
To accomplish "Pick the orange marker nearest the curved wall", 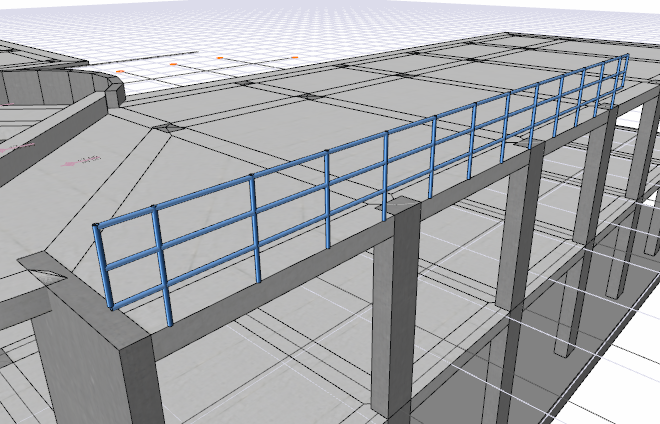I will point(120,72).
